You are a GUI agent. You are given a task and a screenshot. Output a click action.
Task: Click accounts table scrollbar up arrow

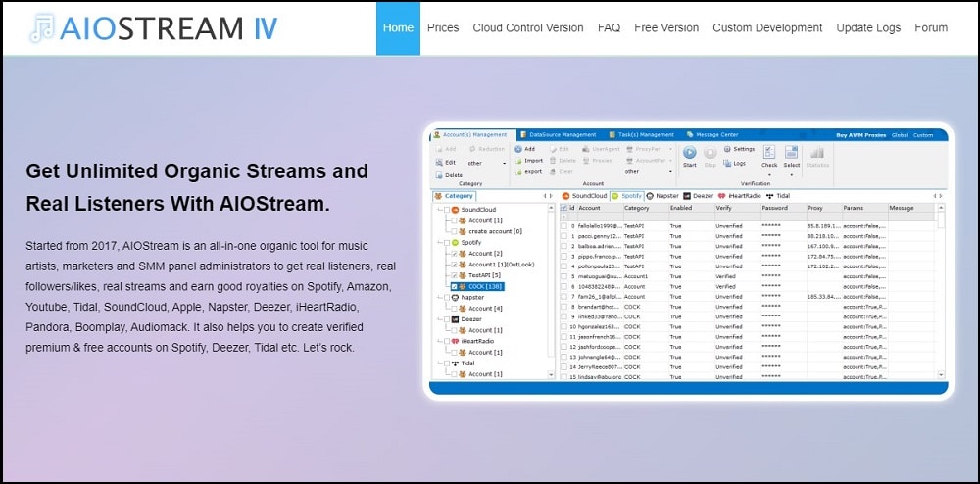click(x=941, y=208)
